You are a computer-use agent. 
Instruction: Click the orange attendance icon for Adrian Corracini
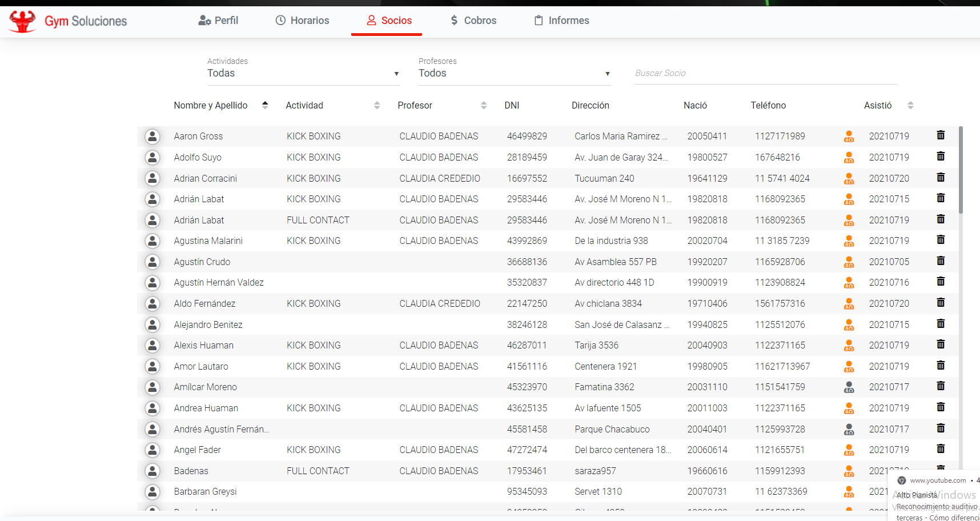(x=849, y=179)
